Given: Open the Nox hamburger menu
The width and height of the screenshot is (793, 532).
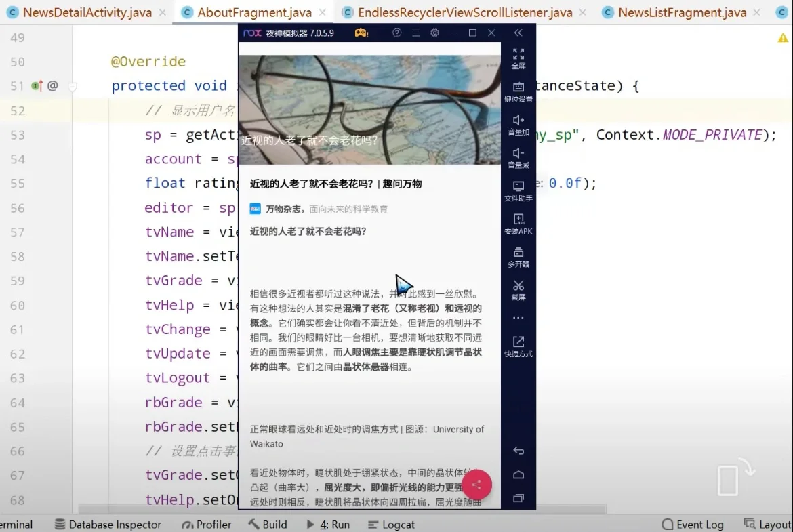Looking at the screenshot, I should pos(415,32).
